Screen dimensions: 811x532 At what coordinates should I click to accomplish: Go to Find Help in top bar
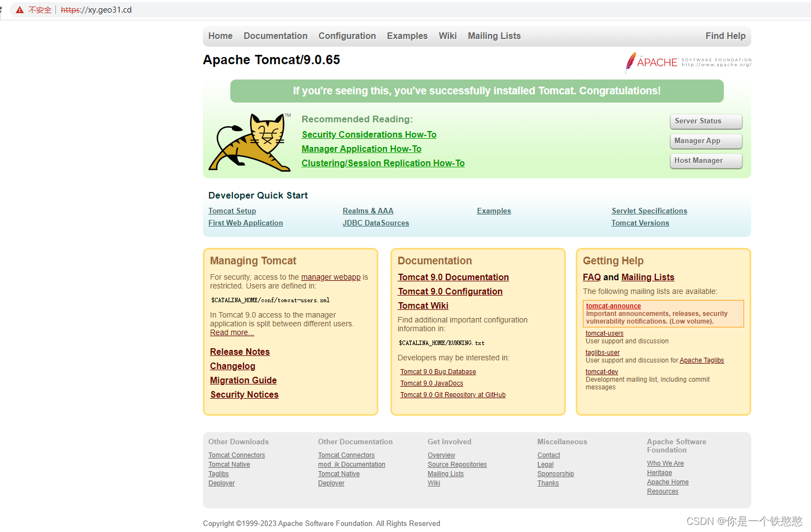tap(725, 36)
